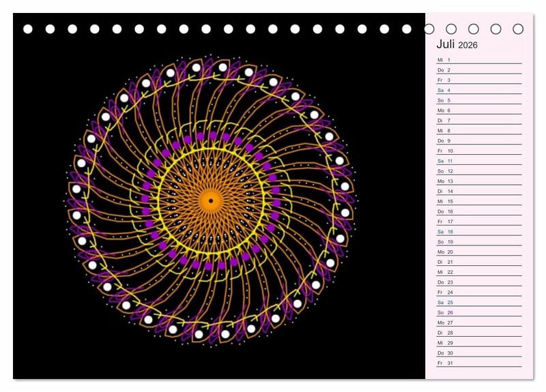Select the Di 14 calendar line

pos(479,192)
